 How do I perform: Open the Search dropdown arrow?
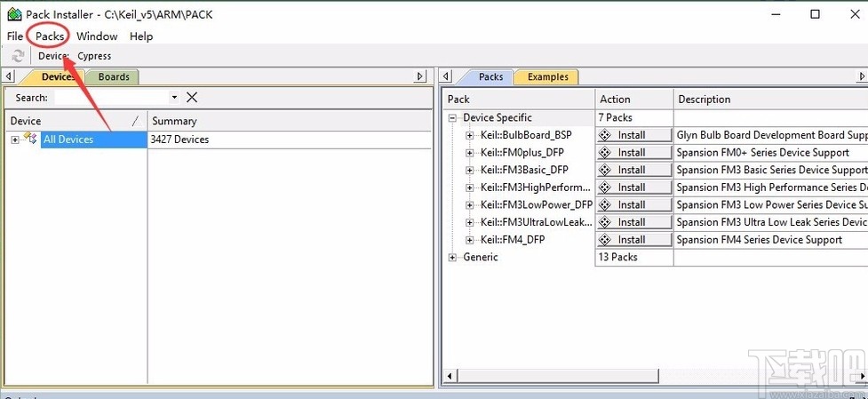pyautogui.click(x=174, y=98)
